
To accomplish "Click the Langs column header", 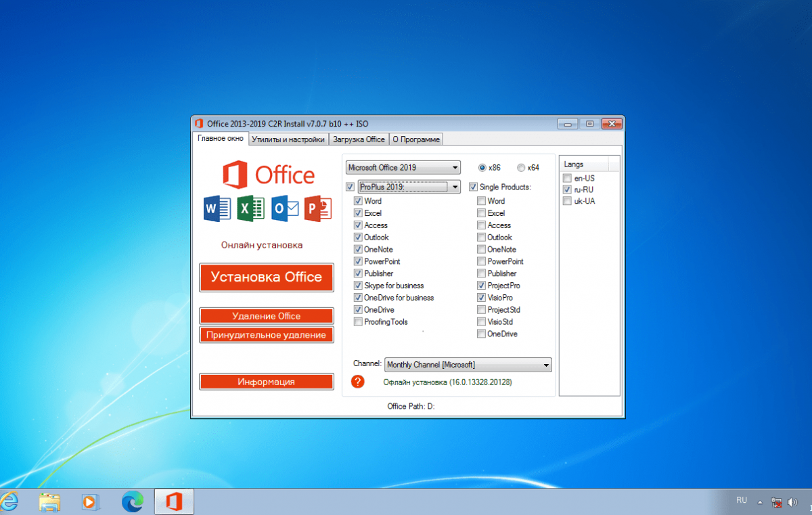I will 584,164.
